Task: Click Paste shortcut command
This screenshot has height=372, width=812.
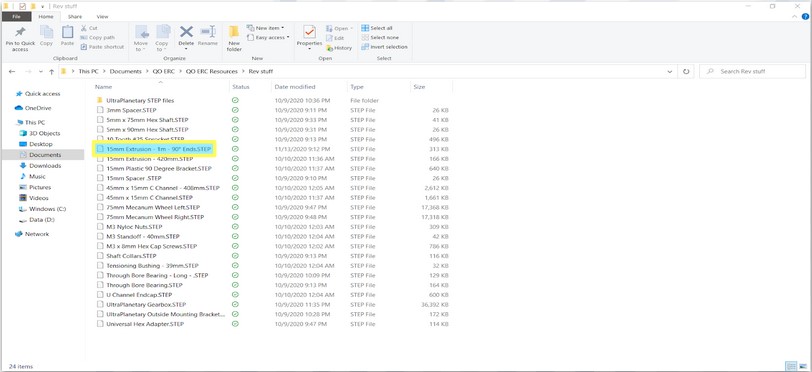Action: coord(103,47)
